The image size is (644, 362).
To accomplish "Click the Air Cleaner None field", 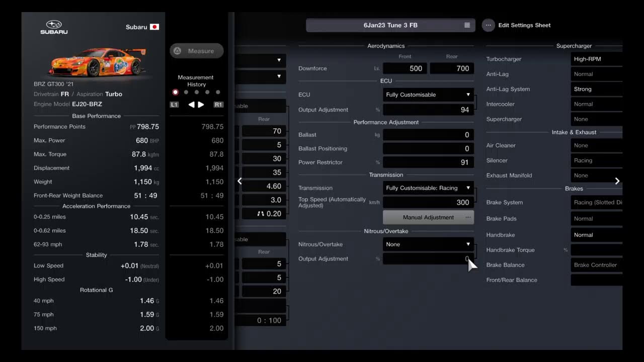I will (596, 145).
